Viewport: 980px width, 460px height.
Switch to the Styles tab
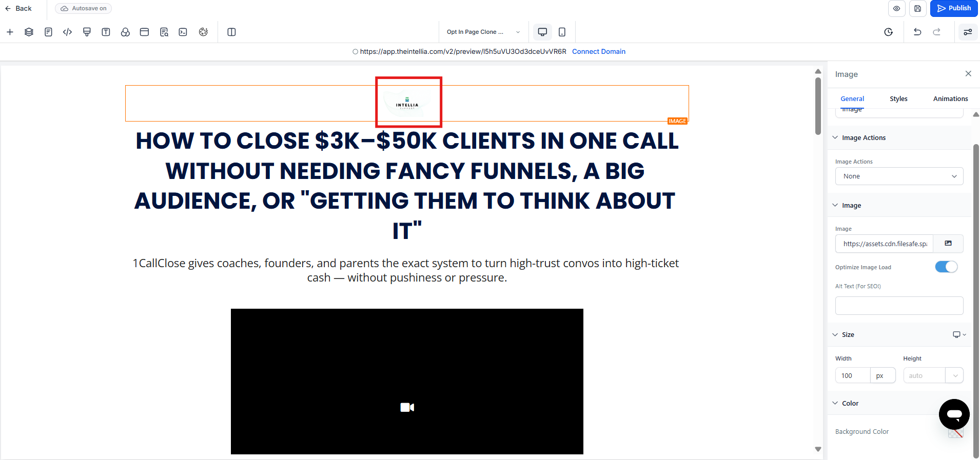[898, 98]
